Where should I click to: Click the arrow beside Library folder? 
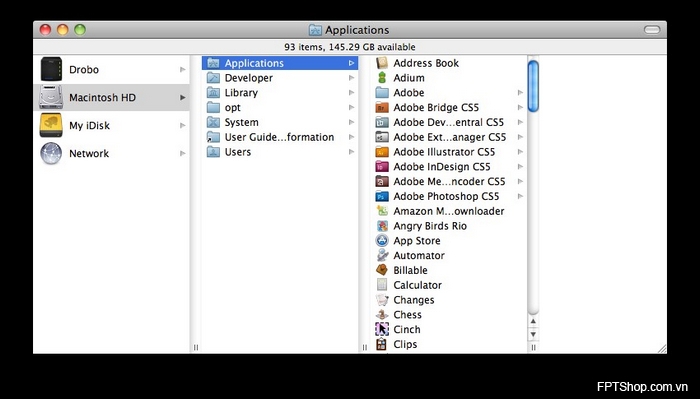click(x=351, y=92)
